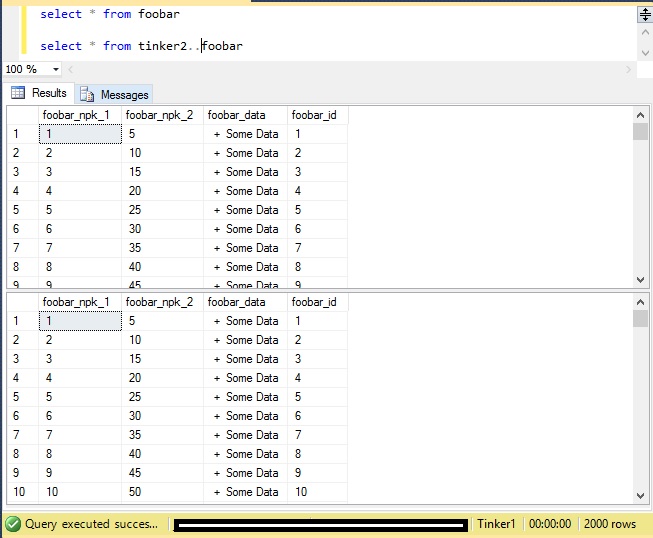
Task: Click the 'tinker2..foobar' query text
Action: point(190,46)
